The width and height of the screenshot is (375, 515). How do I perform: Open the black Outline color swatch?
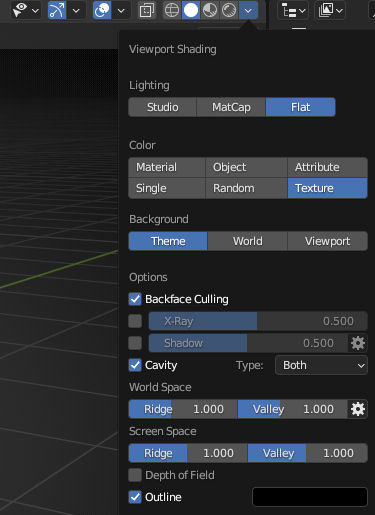click(x=310, y=497)
